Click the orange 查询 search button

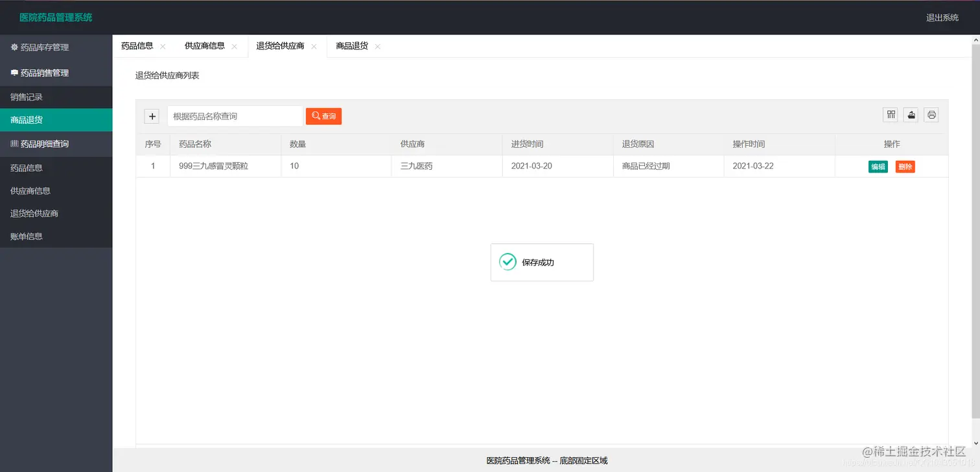[323, 116]
